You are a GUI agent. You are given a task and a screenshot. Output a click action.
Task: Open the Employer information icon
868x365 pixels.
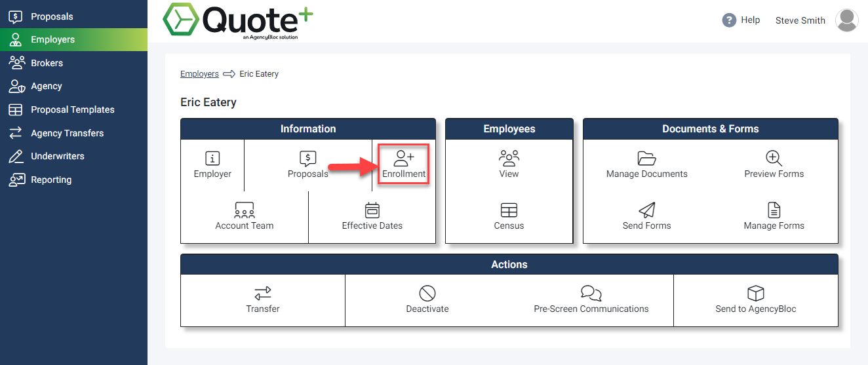pyautogui.click(x=212, y=158)
